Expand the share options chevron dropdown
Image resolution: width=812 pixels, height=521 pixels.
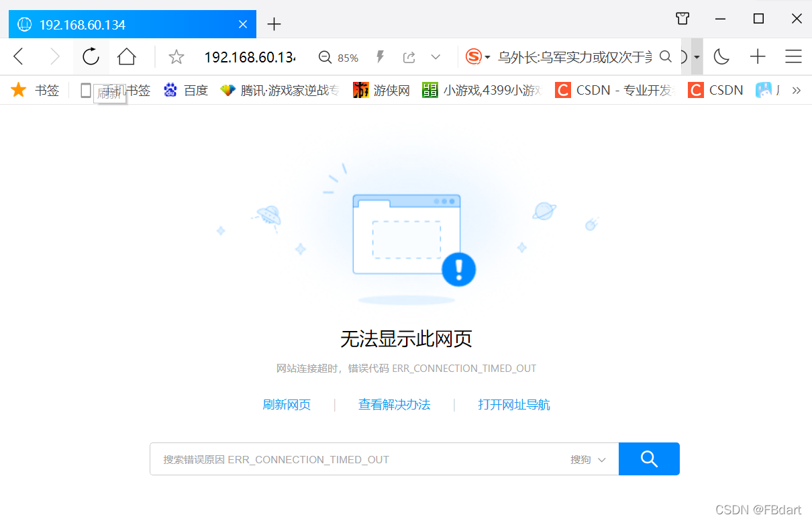[x=436, y=56]
